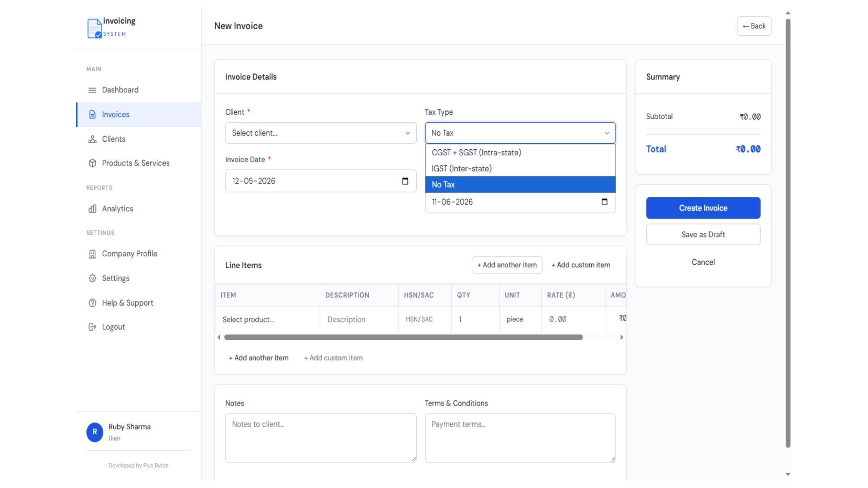Click the Create Invoice button
Image resolution: width=868 pixels, height=488 pixels.
point(703,208)
